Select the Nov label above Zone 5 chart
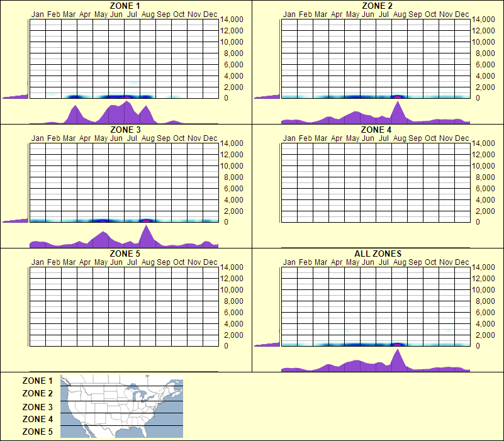 click(194, 262)
